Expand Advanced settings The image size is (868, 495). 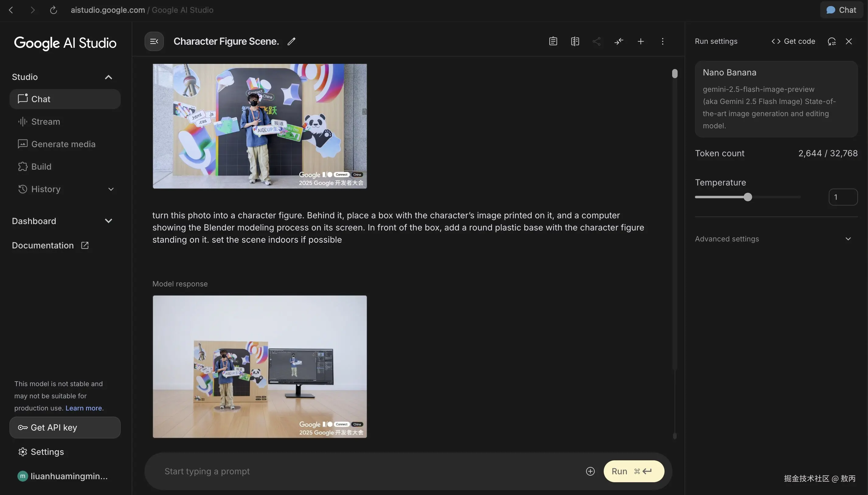[848, 239]
